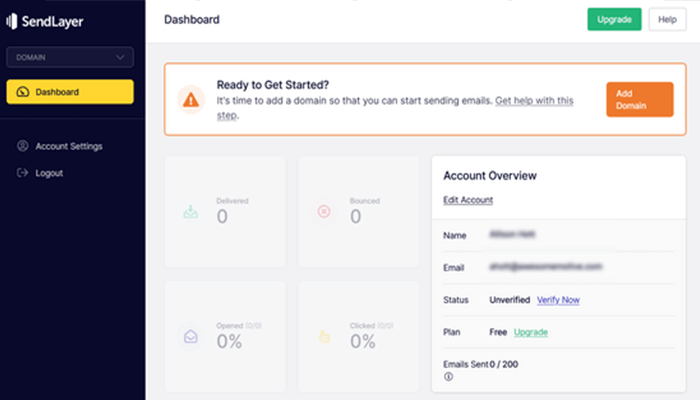The width and height of the screenshot is (700, 400).
Task: Click the blurred email address value
Action: 546,267
